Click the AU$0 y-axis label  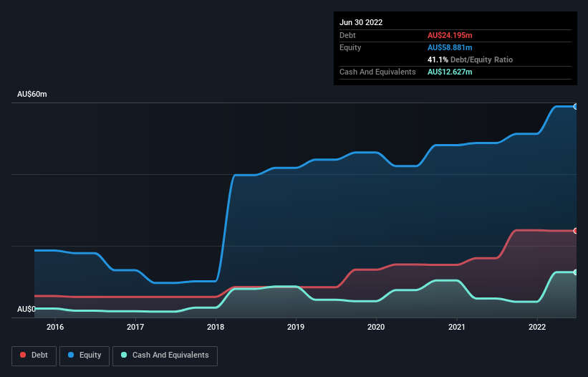pyautogui.click(x=26, y=309)
